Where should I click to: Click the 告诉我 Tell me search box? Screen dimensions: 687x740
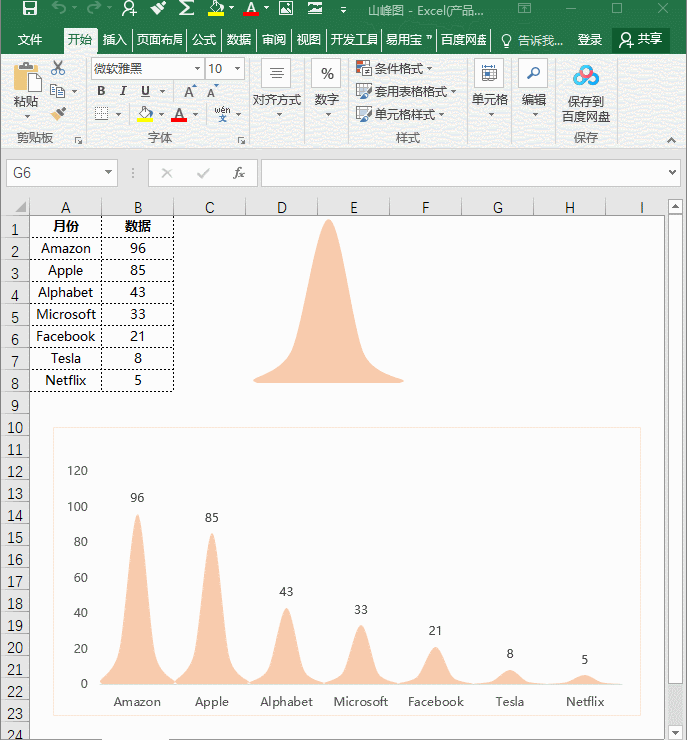(532, 41)
